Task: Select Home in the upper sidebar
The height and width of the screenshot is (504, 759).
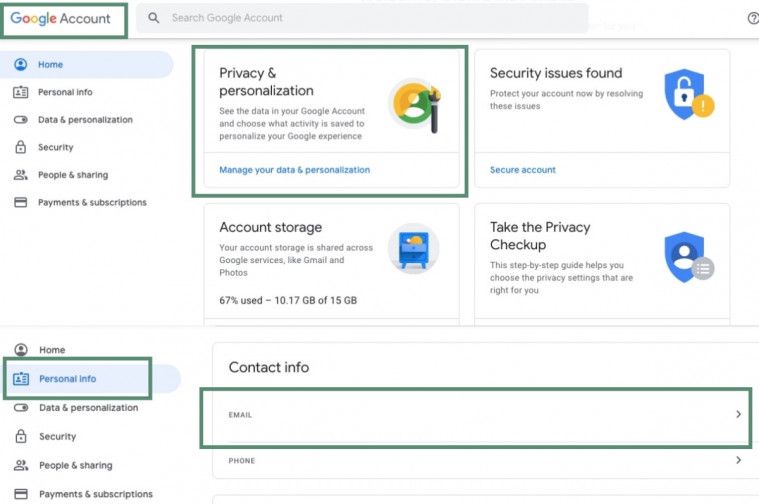Action: tap(50, 64)
